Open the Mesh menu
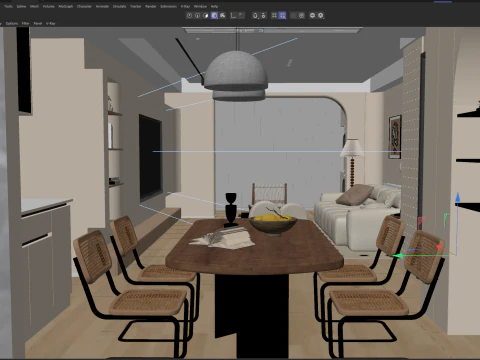Viewport: 480px width, 360px height. pos(34,6)
